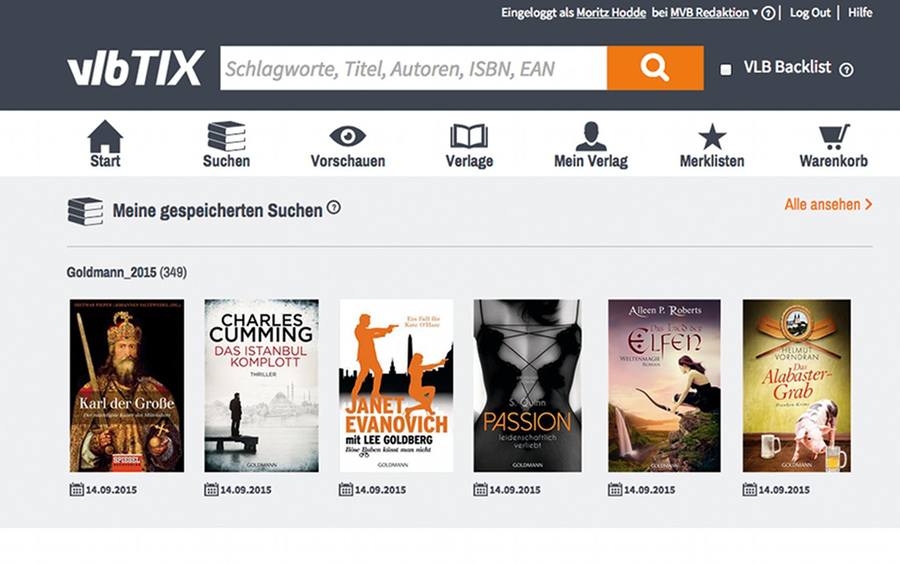900x563 pixels.
Task: Open Warenkorb shopping cart icon
Action: [833, 137]
